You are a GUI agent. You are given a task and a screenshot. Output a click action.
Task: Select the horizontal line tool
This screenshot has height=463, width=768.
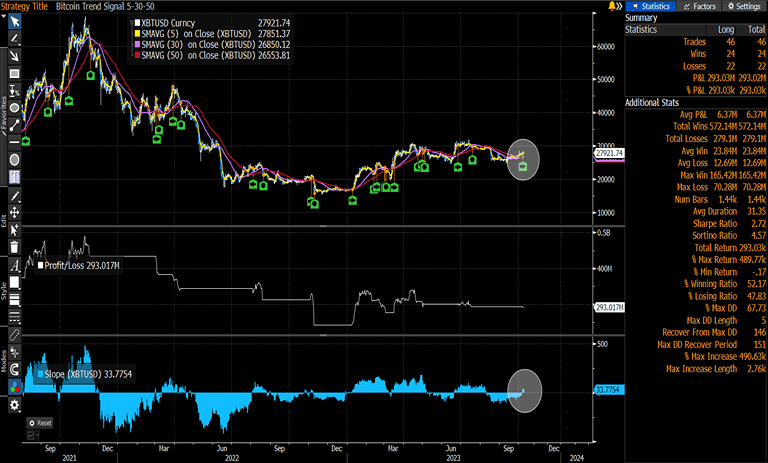(x=15, y=142)
